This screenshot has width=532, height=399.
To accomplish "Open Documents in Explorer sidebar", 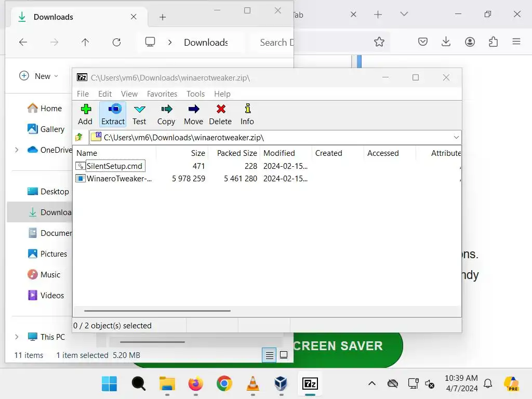I will tap(49, 233).
